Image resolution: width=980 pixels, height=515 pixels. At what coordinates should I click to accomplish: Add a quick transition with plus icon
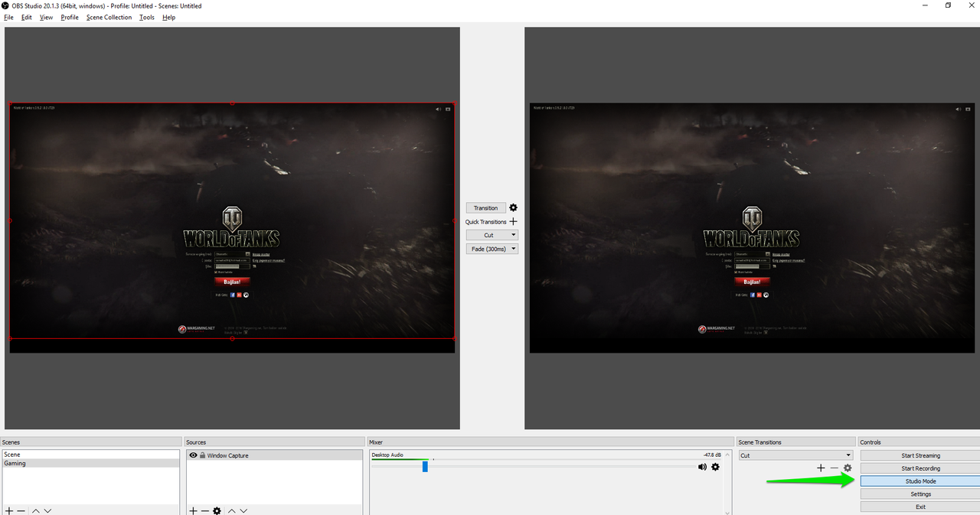pos(513,222)
